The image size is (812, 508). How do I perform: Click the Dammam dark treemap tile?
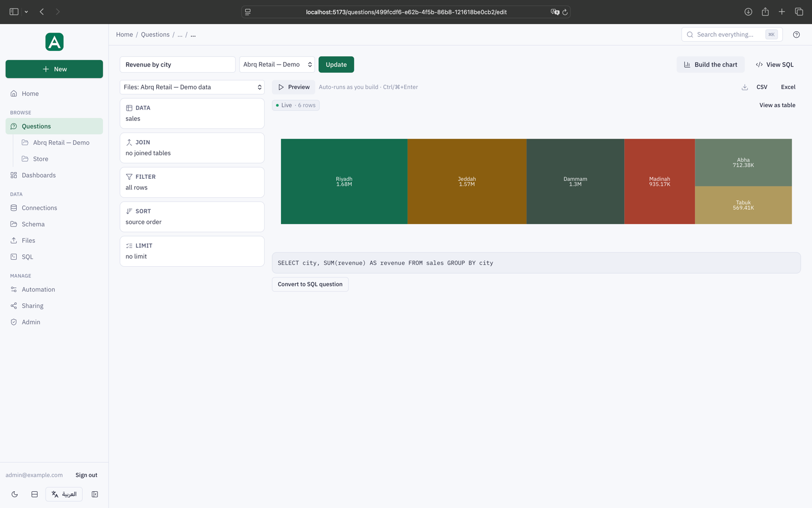coord(576,181)
